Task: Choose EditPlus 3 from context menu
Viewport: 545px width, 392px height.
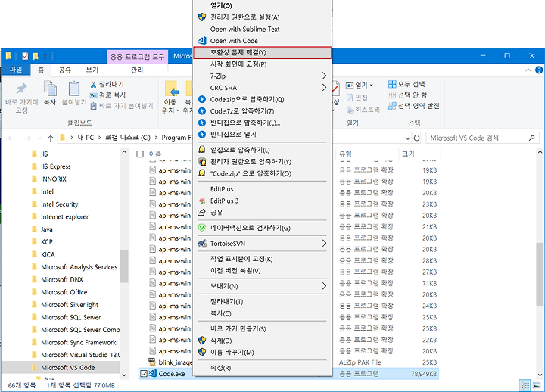Action: [262, 201]
